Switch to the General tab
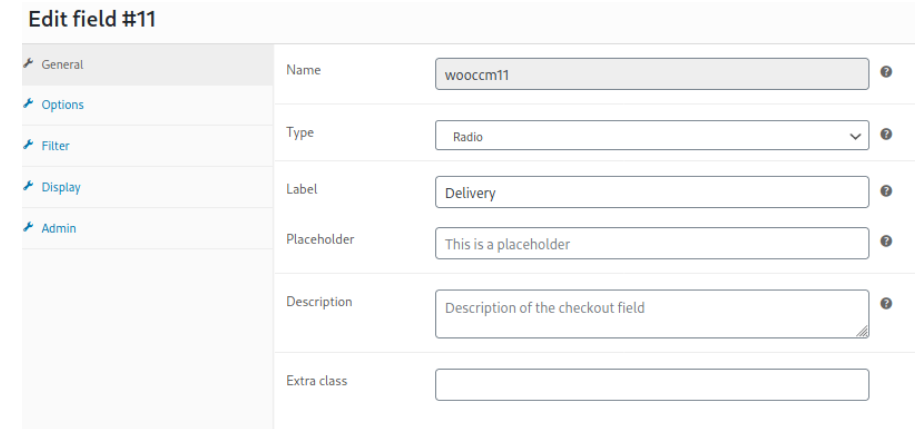Screen dimensions: 915x429 [x=62, y=64]
